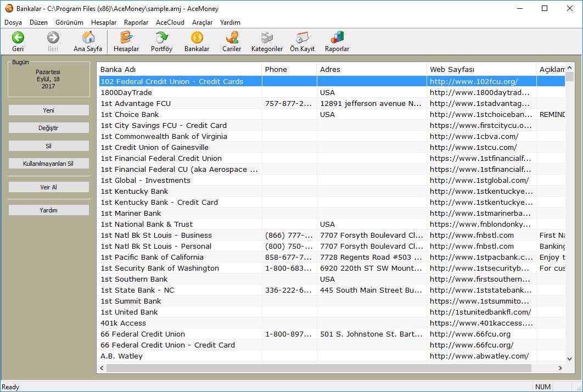Open the Raporlar menu
The height and width of the screenshot is (392, 583).
136,23
